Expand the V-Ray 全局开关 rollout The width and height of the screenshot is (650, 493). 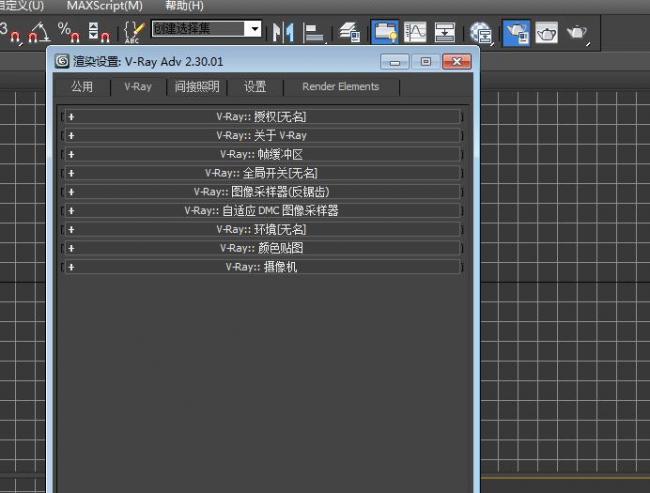pyautogui.click(x=262, y=173)
